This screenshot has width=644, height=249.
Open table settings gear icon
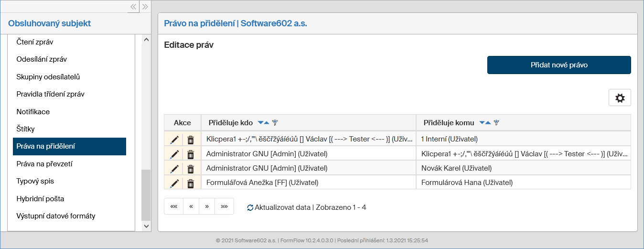coord(620,97)
